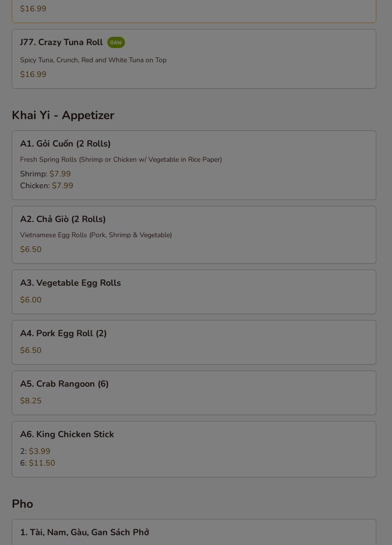Click the RAW badge on Crazy Tuna Roll
392x545 pixels.
116,43
